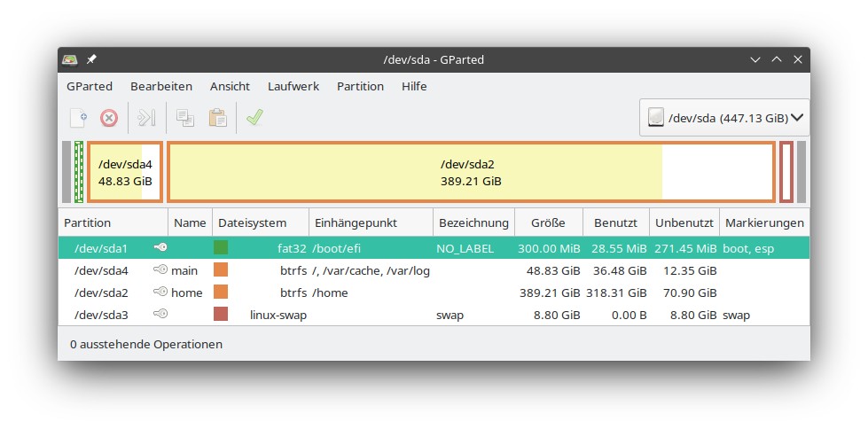The height and width of the screenshot is (429, 868).
Task: Click the pin icon in the title bar
Action: pos(91,59)
